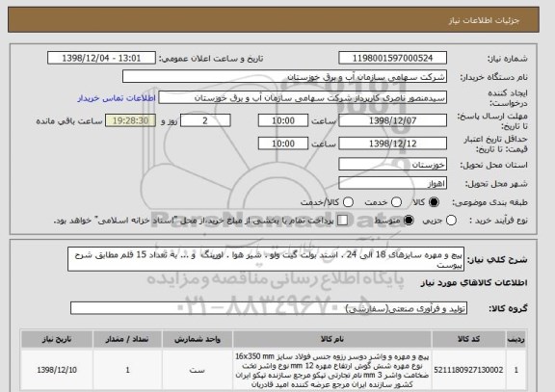Click the response deadline date 1398/12/07

coord(392,120)
